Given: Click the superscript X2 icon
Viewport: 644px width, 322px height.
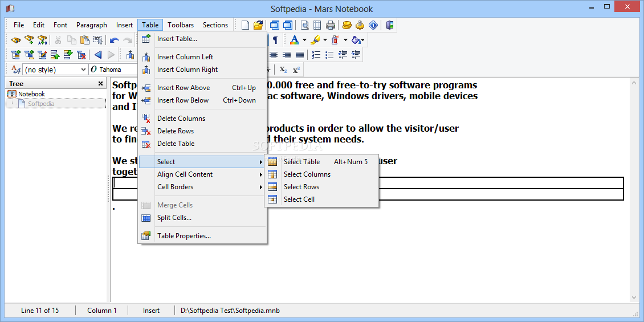Looking at the screenshot, I should [x=296, y=70].
